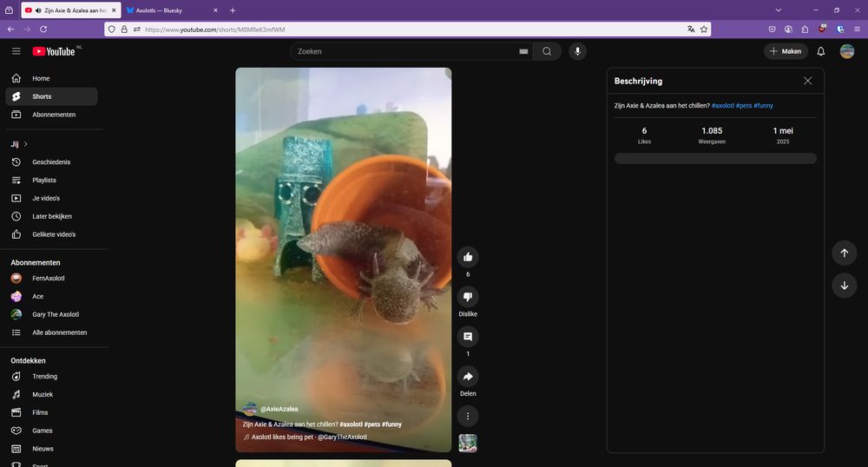Image resolution: width=868 pixels, height=467 pixels.
Task: Show Alle abonnementen list
Action: (x=51, y=332)
